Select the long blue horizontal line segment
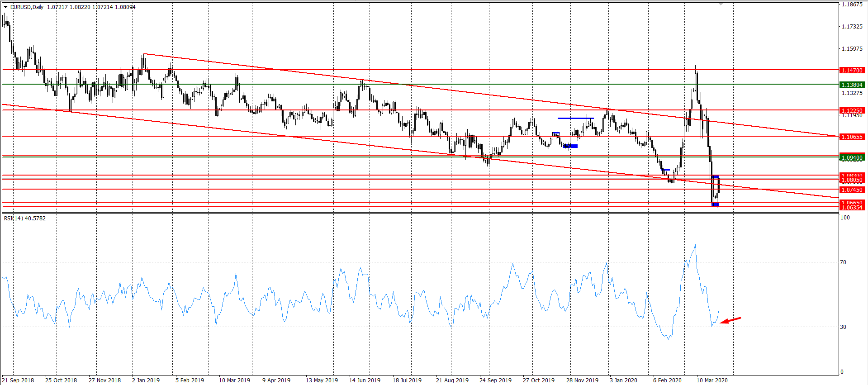The image size is (868, 385). [575, 118]
